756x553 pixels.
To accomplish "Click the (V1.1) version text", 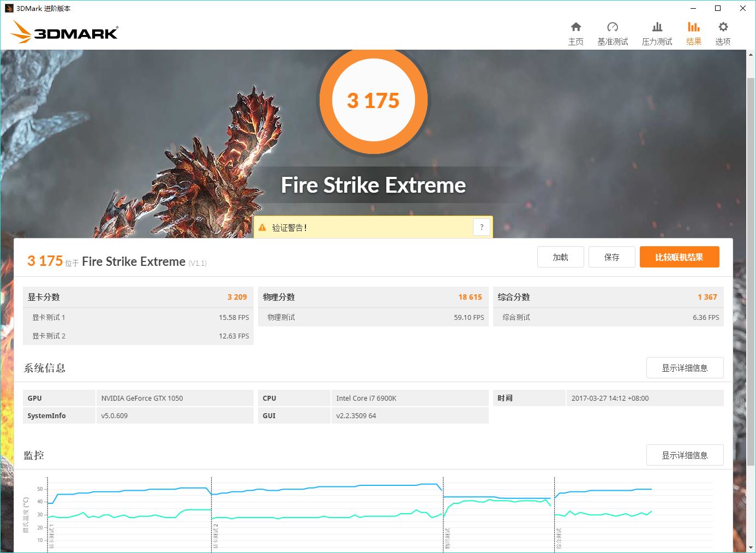I will [x=197, y=263].
